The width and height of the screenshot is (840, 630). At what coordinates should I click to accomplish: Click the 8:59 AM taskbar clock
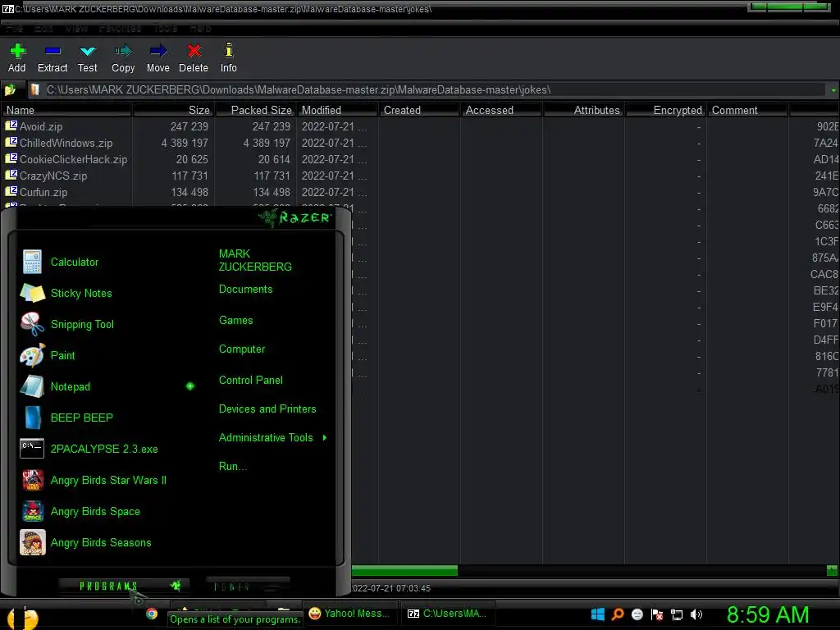point(768,614)
